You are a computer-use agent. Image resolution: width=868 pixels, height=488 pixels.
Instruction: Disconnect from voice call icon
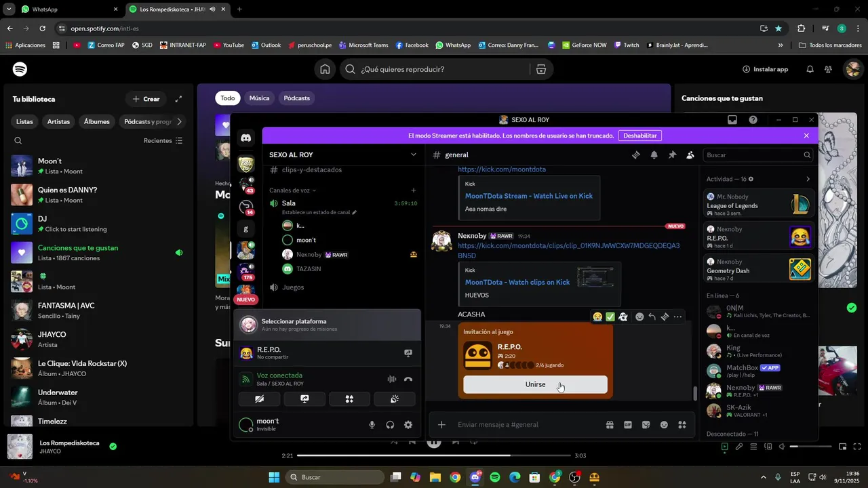click(408, 380)
